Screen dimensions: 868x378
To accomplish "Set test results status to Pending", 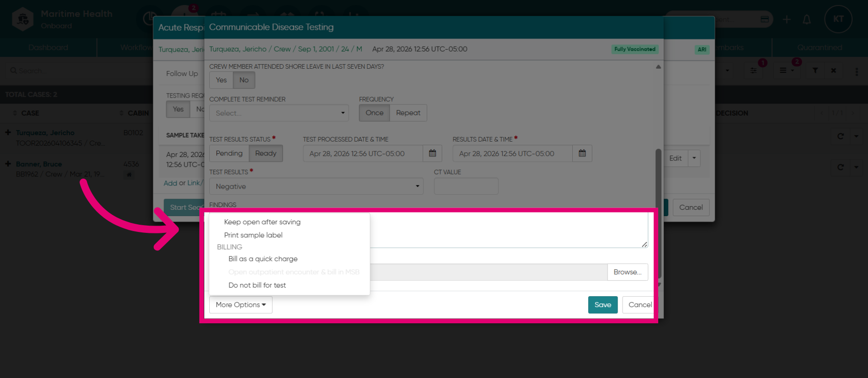I will [x=229, y=153].
